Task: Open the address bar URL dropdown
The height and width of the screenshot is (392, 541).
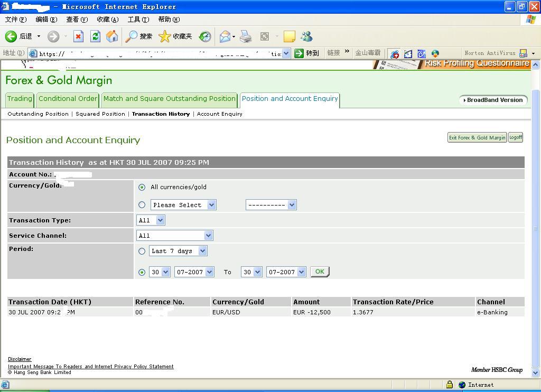Action: coord(286,53)
